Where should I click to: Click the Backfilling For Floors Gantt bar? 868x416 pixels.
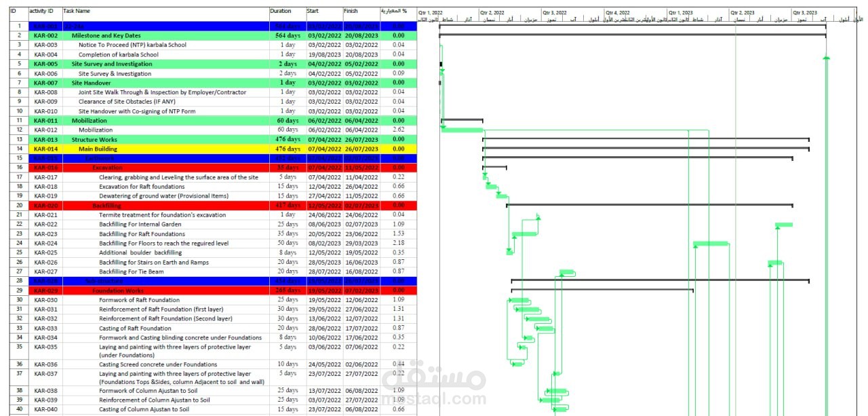click(711, 243)
